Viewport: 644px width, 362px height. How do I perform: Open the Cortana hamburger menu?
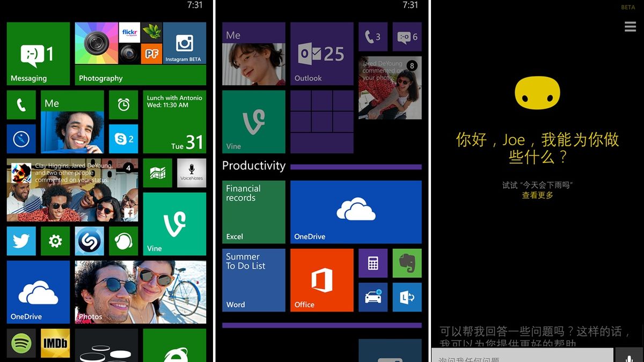[x=630, y=26]
